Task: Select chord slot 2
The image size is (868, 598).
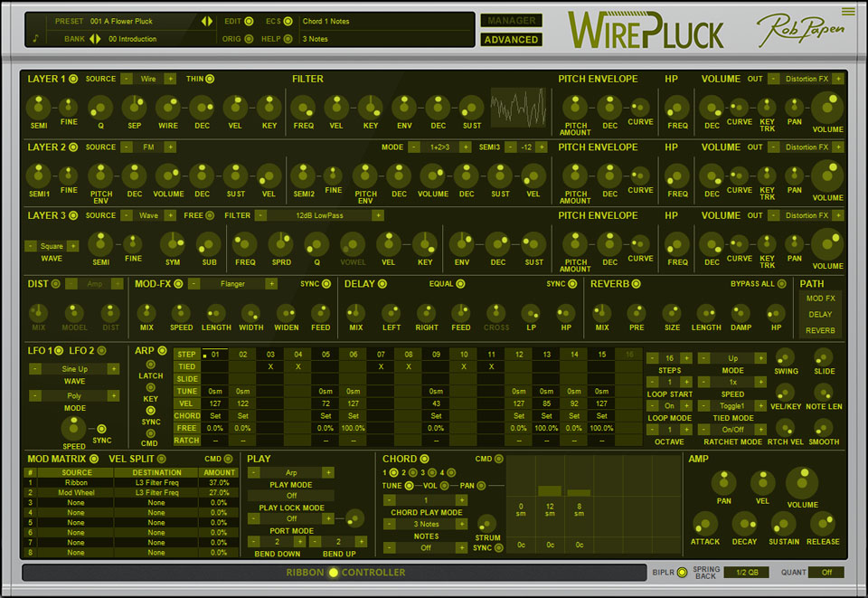Action: (x=412, y=472)
